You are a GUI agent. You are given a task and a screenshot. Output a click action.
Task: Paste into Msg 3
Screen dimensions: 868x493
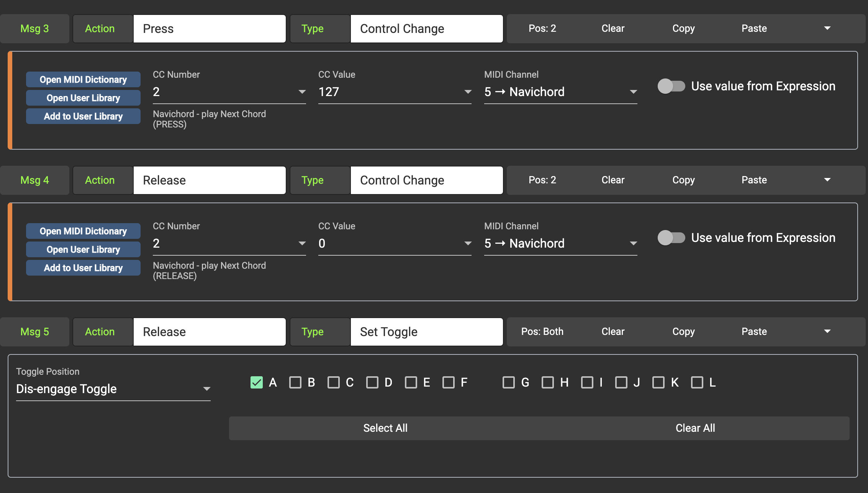[754, 28]
